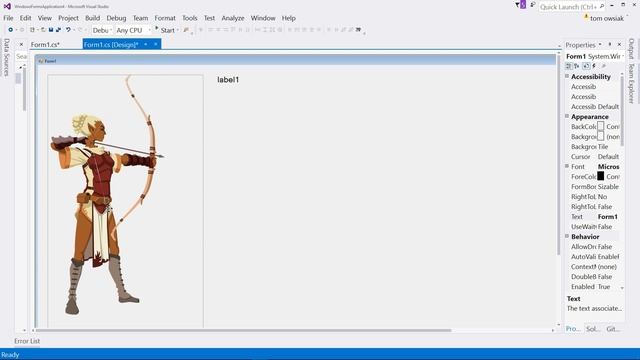Save the current file with Save icon
640x360 pixels.
[51, 30]
